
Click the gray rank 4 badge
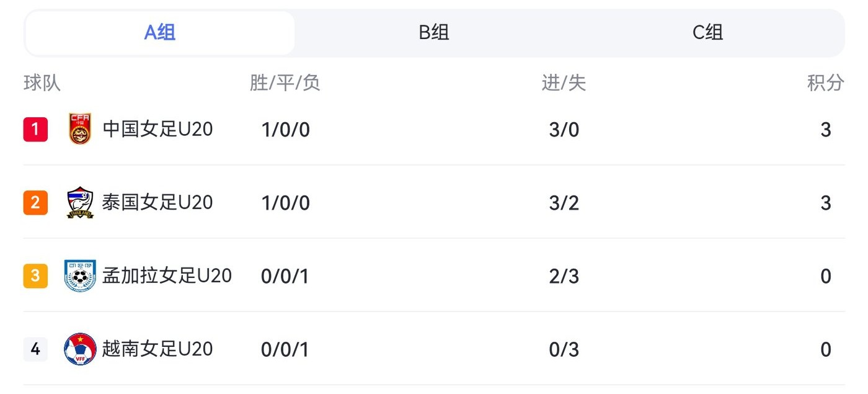[x=35, y=349]
